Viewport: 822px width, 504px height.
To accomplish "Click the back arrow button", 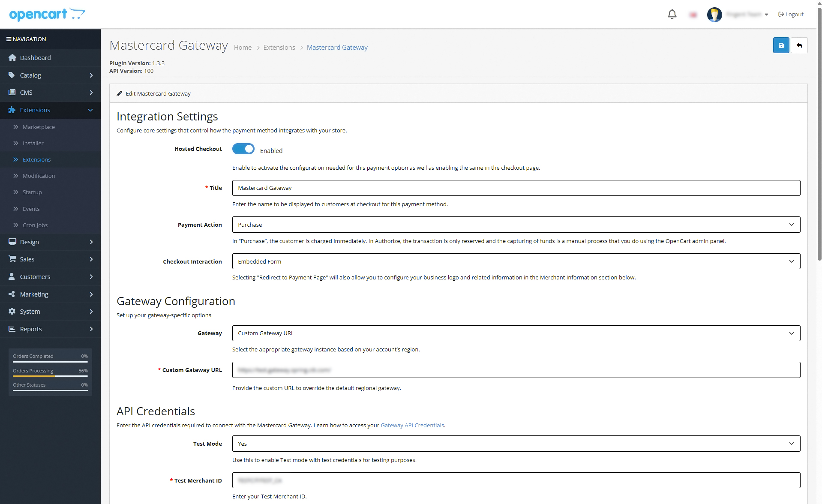I will (799, 45).
